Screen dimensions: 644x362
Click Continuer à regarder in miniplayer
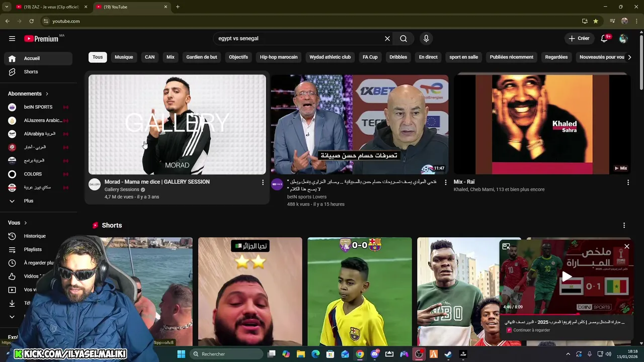[531, 330]
